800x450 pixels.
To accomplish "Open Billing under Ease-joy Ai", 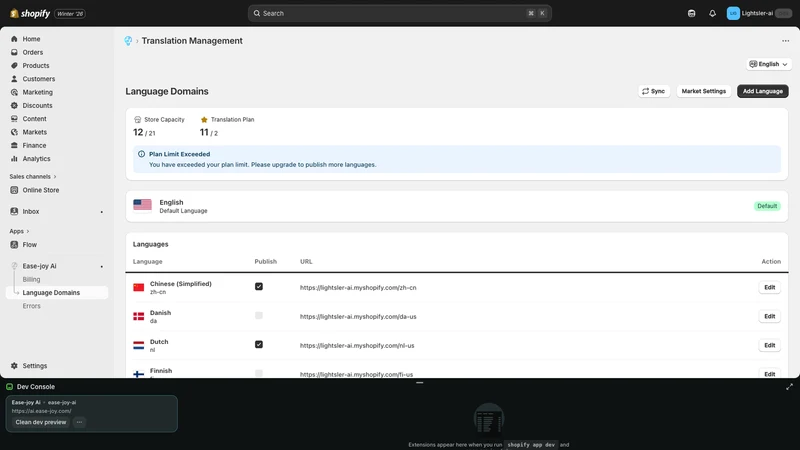I will click(31, 279).
